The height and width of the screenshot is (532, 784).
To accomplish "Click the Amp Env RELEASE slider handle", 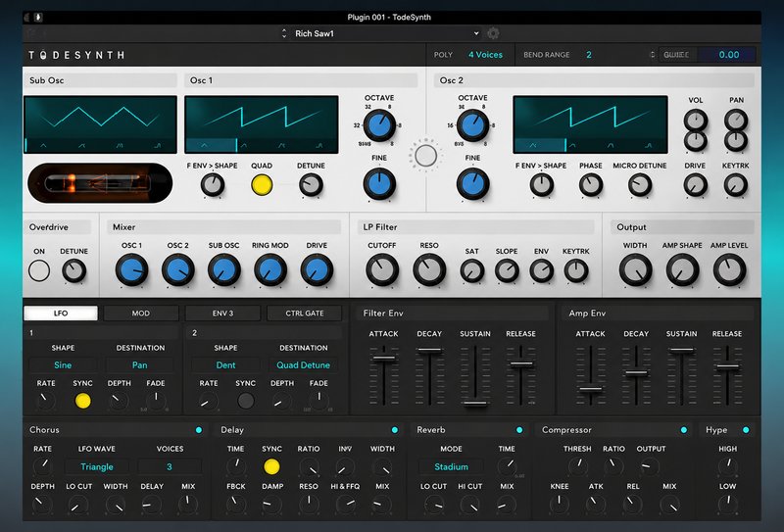I will tap(727, 367).
